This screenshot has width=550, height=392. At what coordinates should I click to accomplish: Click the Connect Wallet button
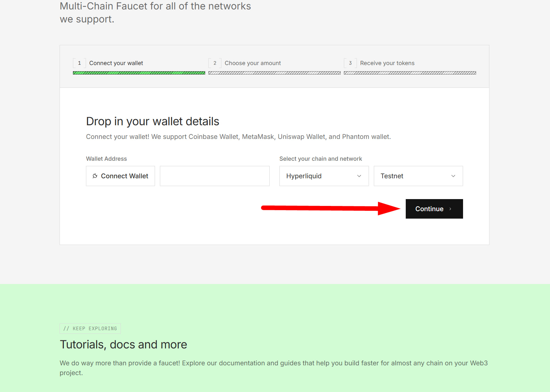[x=120, y=176]
